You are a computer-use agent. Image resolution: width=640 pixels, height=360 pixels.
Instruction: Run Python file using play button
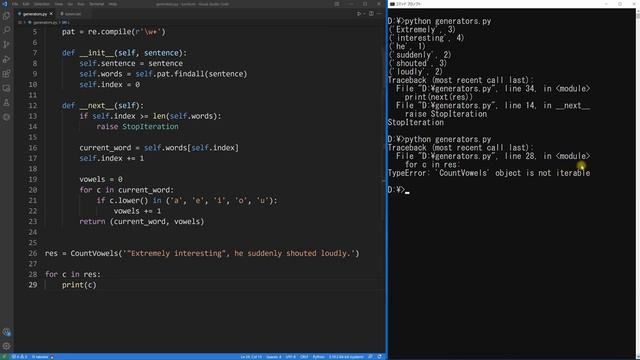pos(358,14)
